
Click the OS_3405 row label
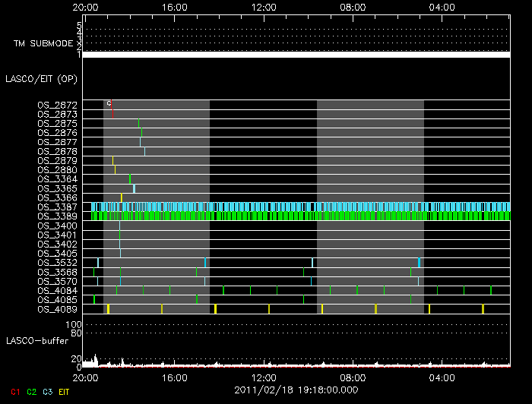(57, 253)
